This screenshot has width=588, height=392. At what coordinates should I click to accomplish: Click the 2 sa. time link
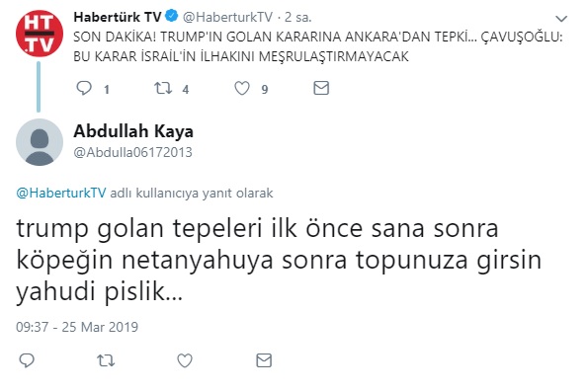pyautogui.click(x=297, y=17)
